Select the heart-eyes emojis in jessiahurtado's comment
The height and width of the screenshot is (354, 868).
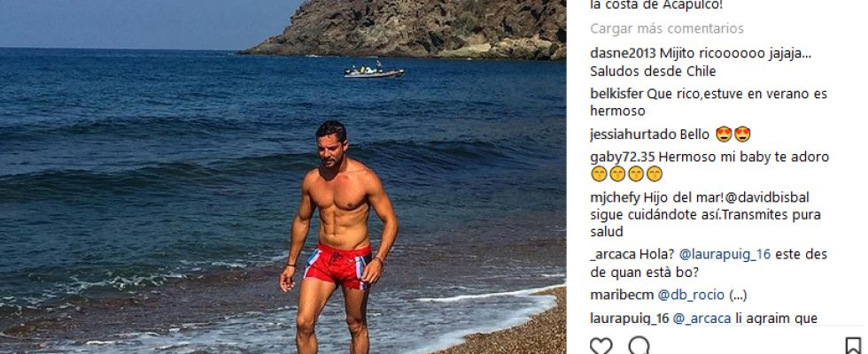pyautogui.click(x=733, y=135)
